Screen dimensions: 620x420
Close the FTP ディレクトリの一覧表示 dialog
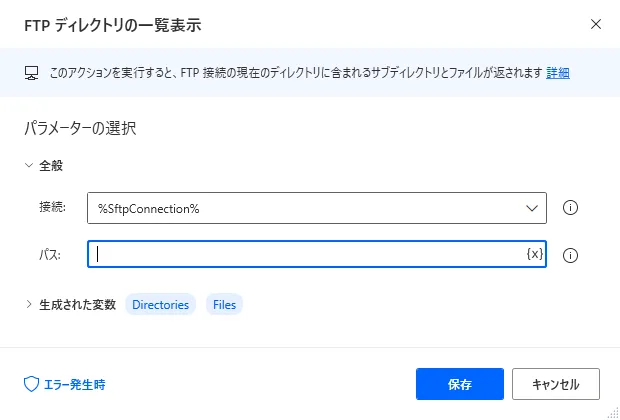(x=596, y=23)
